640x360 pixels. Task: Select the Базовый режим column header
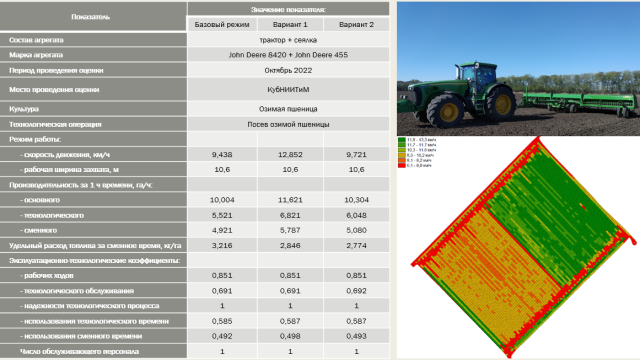point(222,24)
